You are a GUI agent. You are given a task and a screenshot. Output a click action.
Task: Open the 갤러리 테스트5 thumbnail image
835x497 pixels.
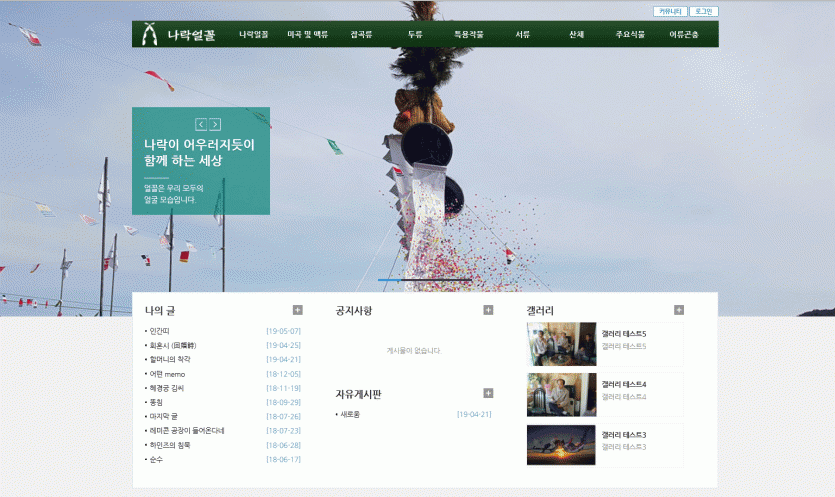click(x=561, y=343)
